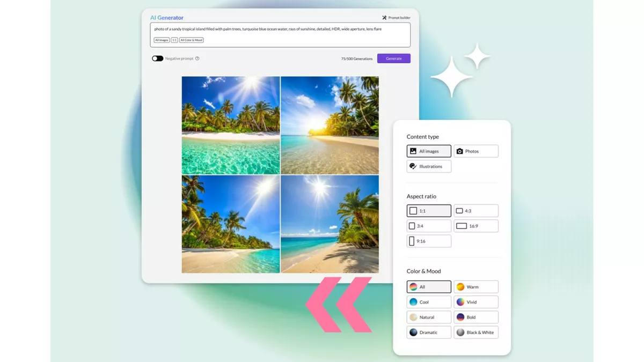Click the Warm color mood circle icon
This screenshot has width=644, height=362.
pyautogui.click(x=459, y=286)
